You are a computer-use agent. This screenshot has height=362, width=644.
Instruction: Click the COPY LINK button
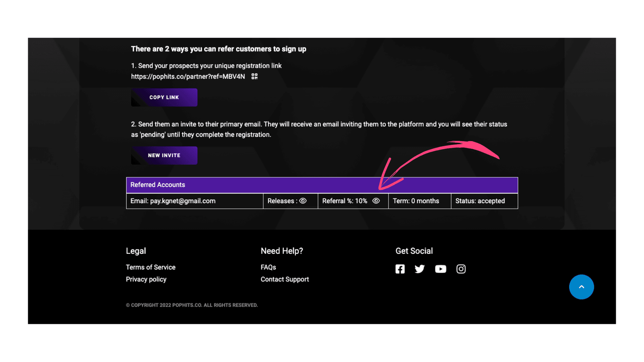point(164,97)
